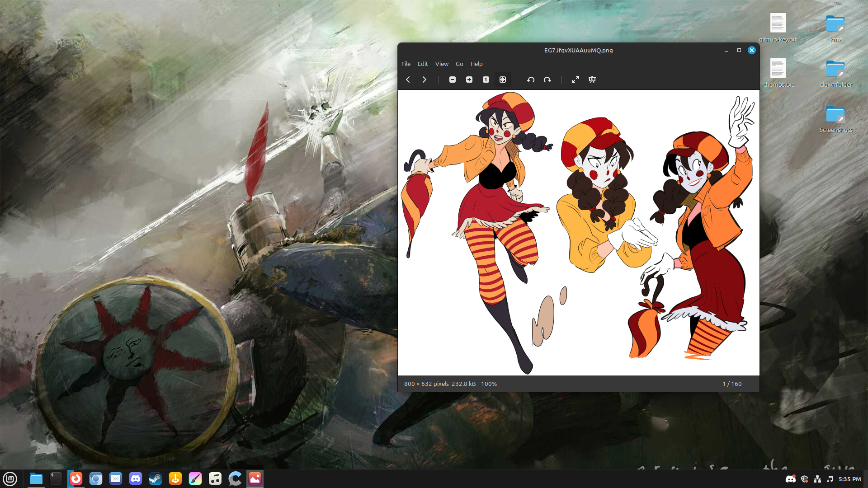Open the blue C speech-bubble app
This screenshot has height=488, width=868.
235,479
